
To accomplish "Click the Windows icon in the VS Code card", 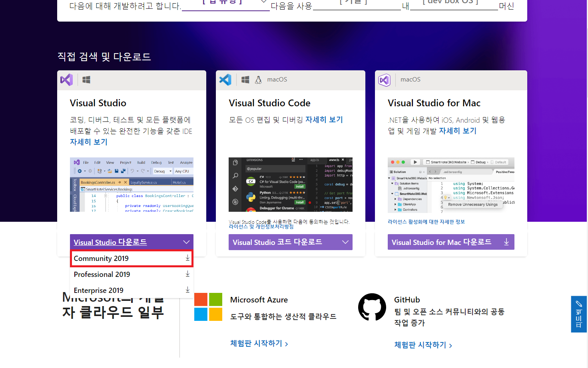I will pos(245,80).
